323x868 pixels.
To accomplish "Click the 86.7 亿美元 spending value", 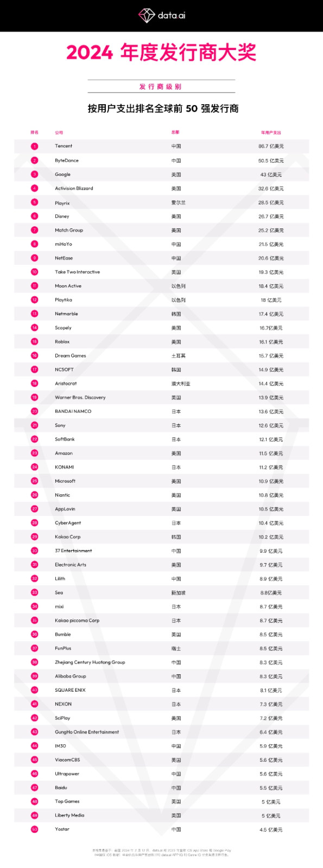I will 271,146.
